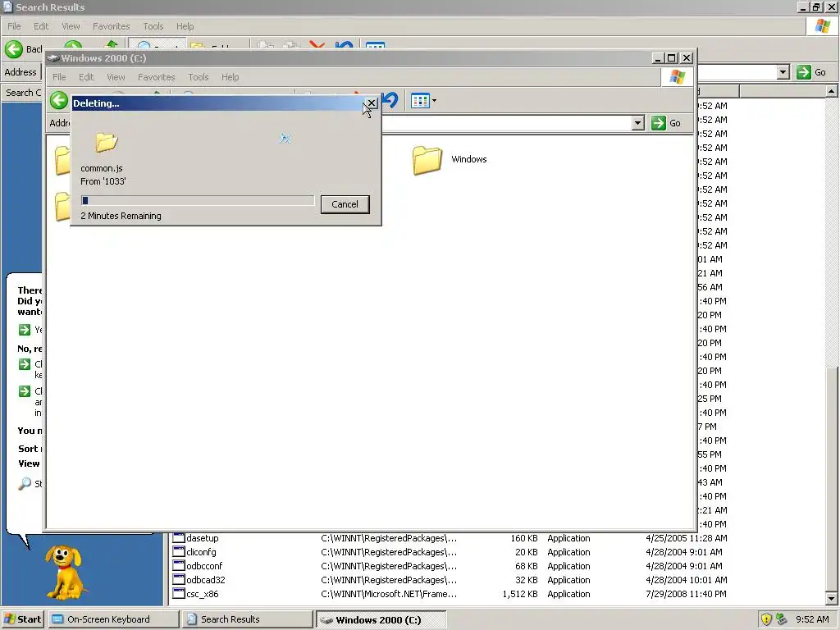Click drive icon in Windows 2000 (C:) title bar

pyautogui.click(x=53, y=58)
